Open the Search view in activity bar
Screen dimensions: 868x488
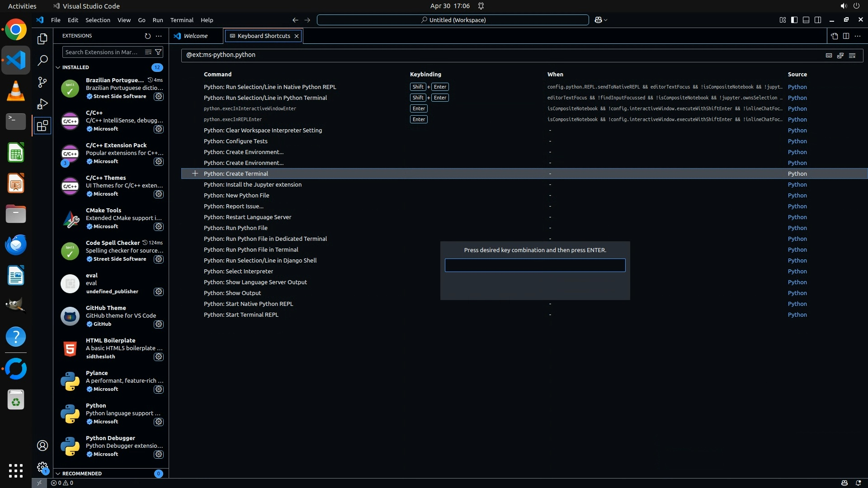[x=42, y=60]
